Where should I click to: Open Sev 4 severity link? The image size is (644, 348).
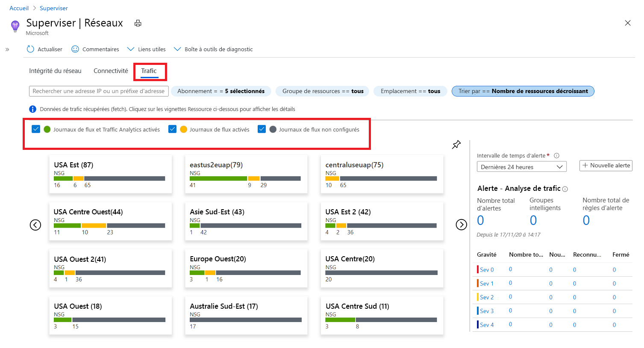[487, 325]
